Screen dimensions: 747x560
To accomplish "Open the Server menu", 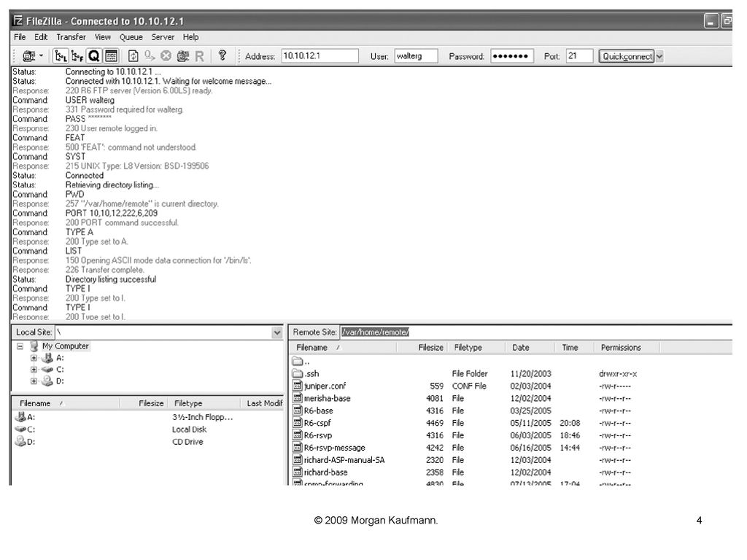I will (163, 37).
